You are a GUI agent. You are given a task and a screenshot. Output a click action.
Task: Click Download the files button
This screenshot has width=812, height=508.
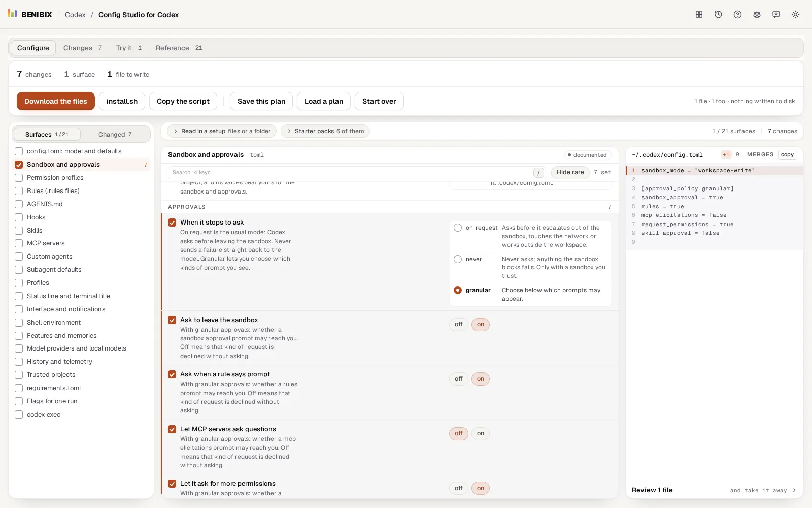coord(56,101)
